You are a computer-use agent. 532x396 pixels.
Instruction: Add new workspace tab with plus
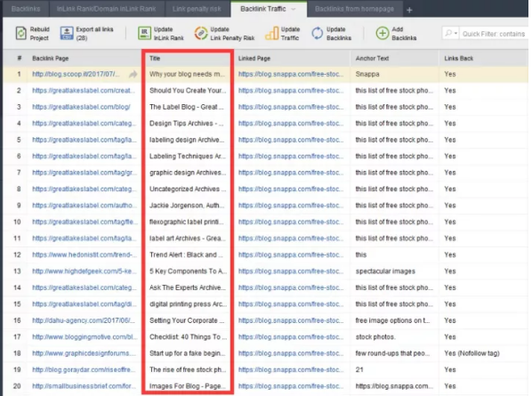[409, 10]
